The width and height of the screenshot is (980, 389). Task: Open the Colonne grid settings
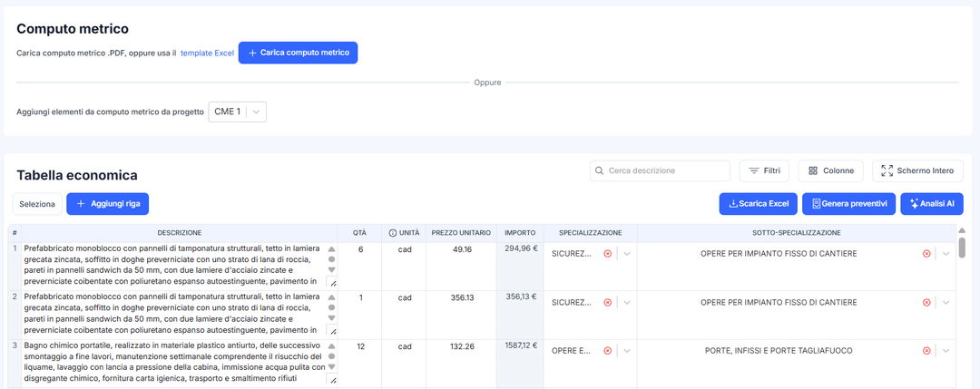pos(830,170)
